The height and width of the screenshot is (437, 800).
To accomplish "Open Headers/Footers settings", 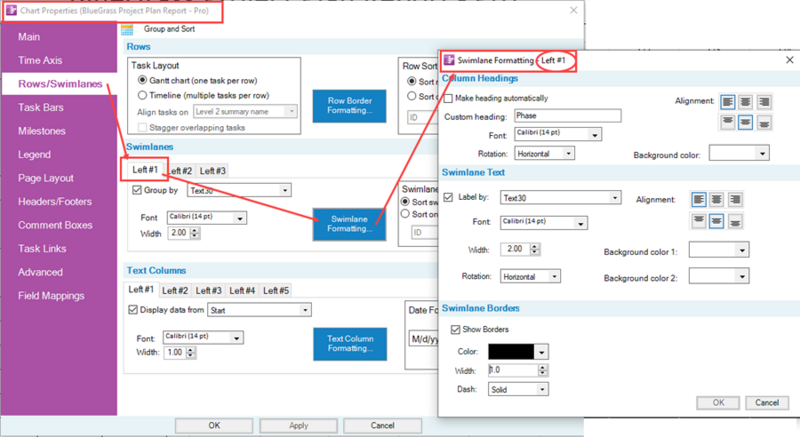I will coord(55,201).
